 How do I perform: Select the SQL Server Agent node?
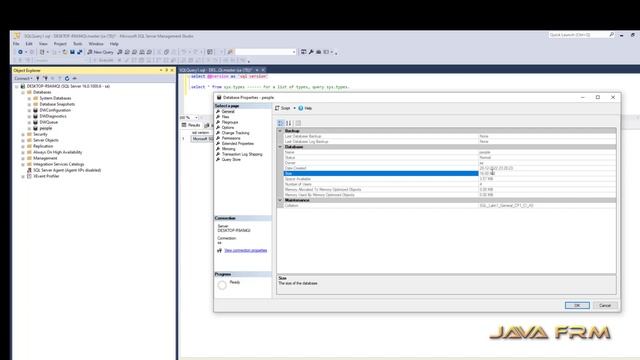[x=67, y=170]
